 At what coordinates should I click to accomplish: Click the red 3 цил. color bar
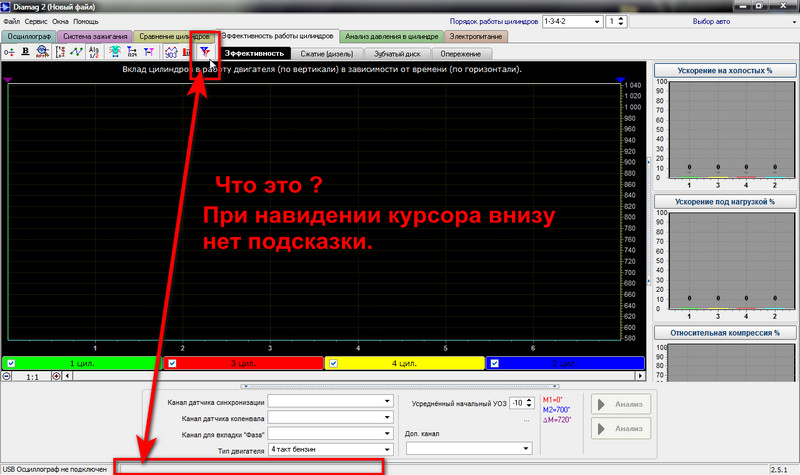243,363
